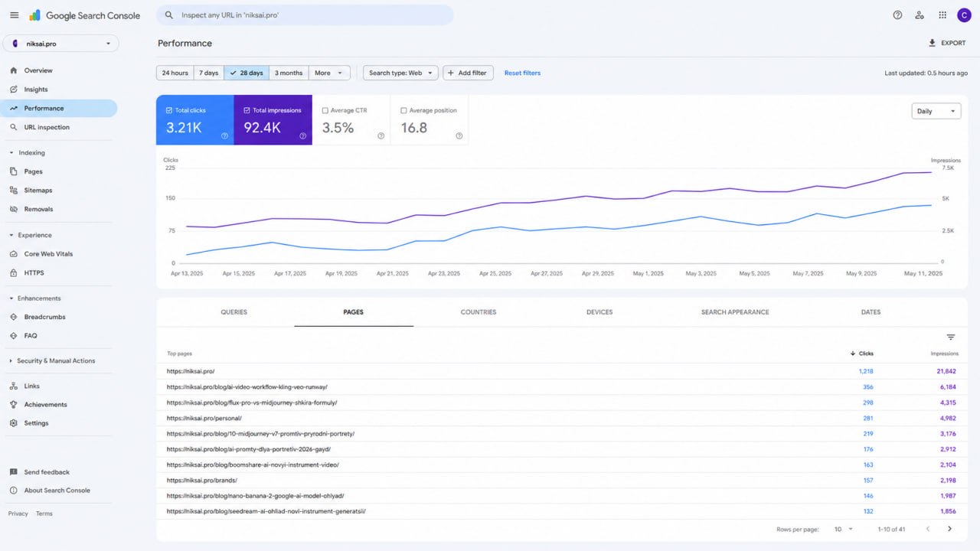This screenshot has width=980, height=551.
Task: Select the https://niksai.pro/personal/ row
Action: (563, 418)
